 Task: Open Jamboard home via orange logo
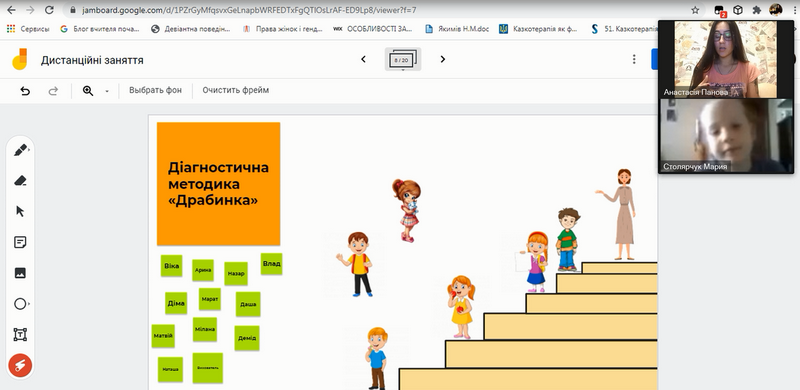click(x=20, y=59)
